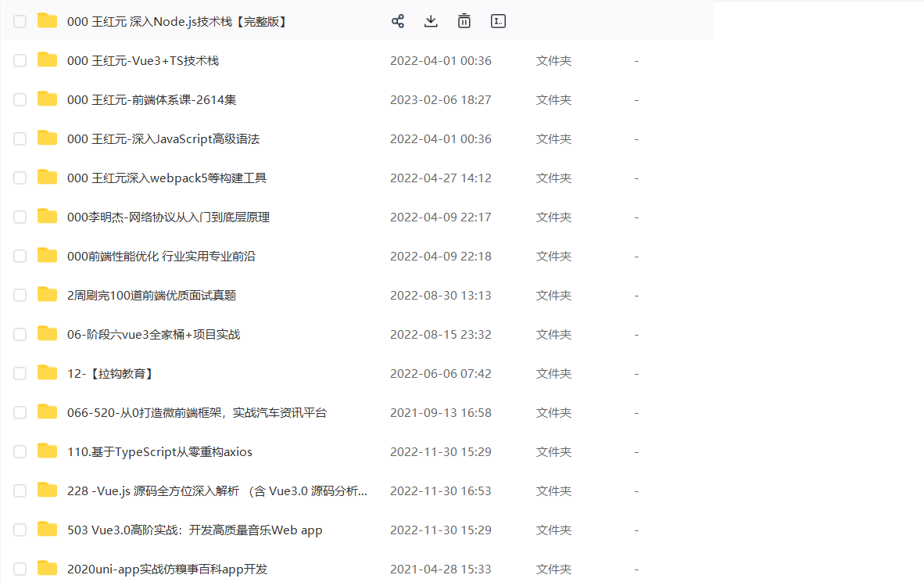The image size is (924, 582).
Task: Check the box for 000 王红元-Vue3+TS技术栈
Action: 20,61
